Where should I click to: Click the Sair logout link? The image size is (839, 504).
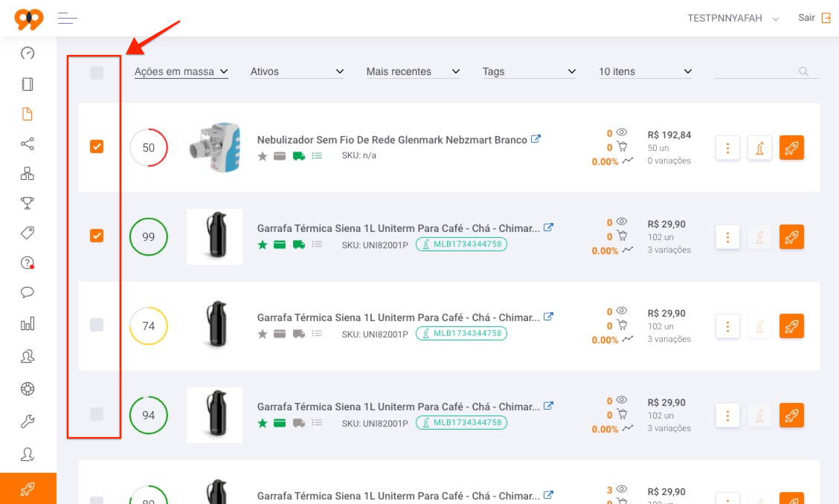click(x=806, y=18)
